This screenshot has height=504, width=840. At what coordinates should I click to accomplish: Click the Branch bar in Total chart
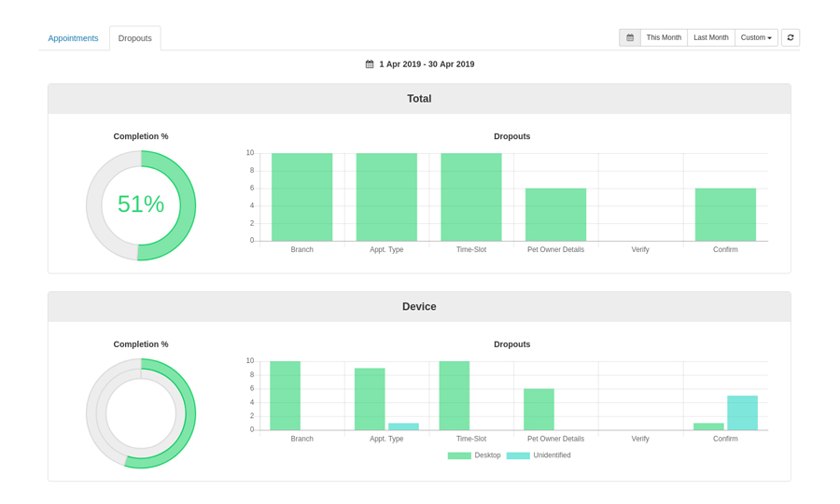[x=301, y=197]
